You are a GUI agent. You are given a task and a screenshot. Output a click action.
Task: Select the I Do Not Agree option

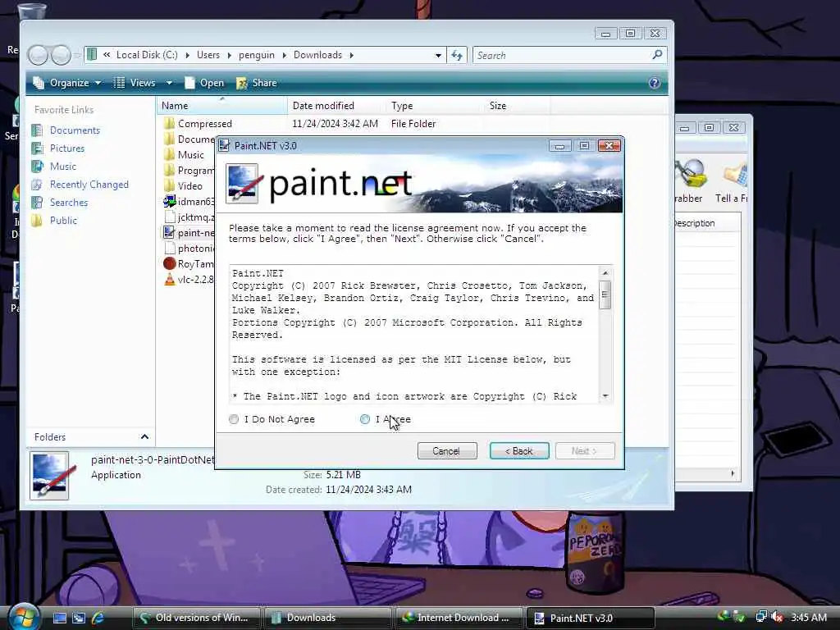pyautogui.click(x=234, y=419)
